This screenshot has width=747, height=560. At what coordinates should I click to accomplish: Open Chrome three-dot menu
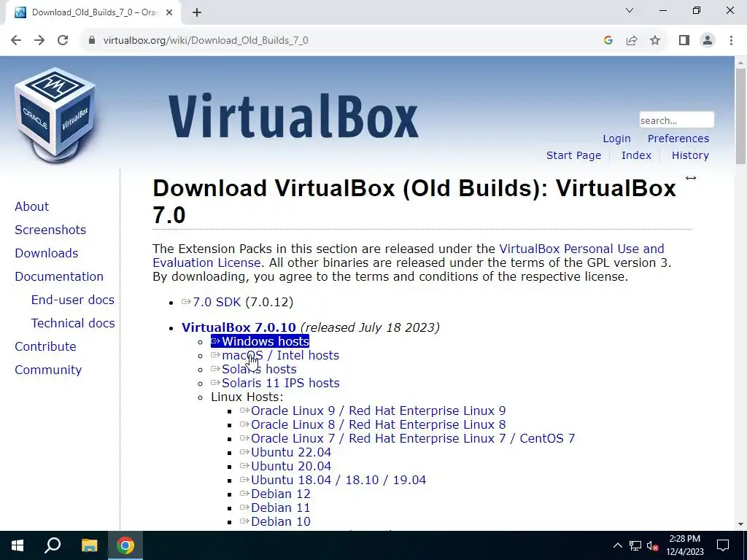click(731, 41)
